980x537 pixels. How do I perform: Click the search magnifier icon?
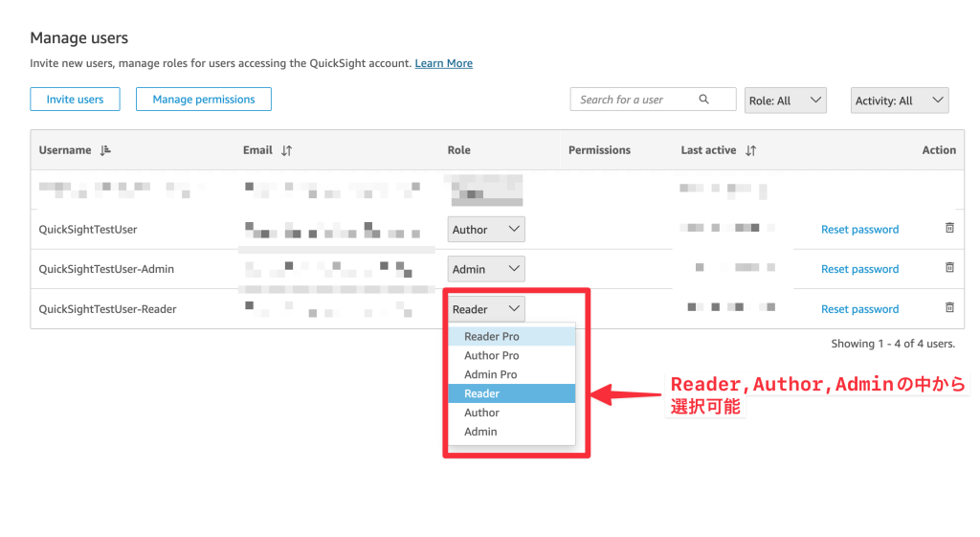pyautogui.click(x=703, y=100)
